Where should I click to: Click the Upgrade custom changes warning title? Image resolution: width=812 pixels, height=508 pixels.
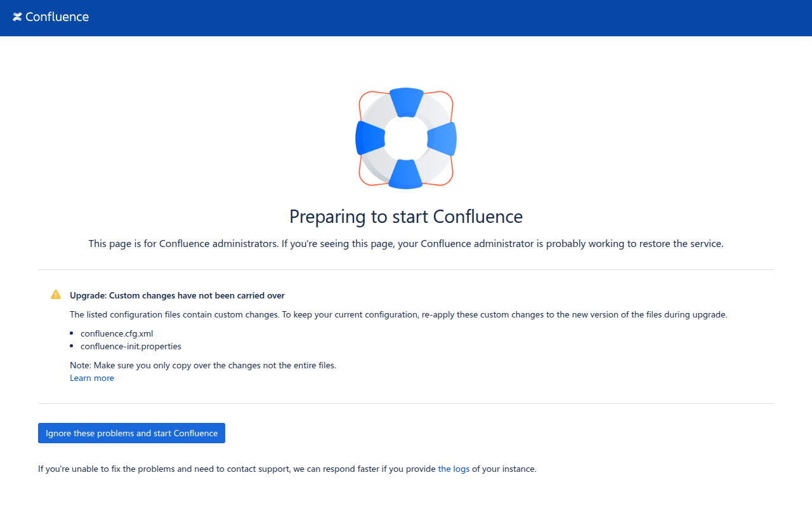click(177, 295)
